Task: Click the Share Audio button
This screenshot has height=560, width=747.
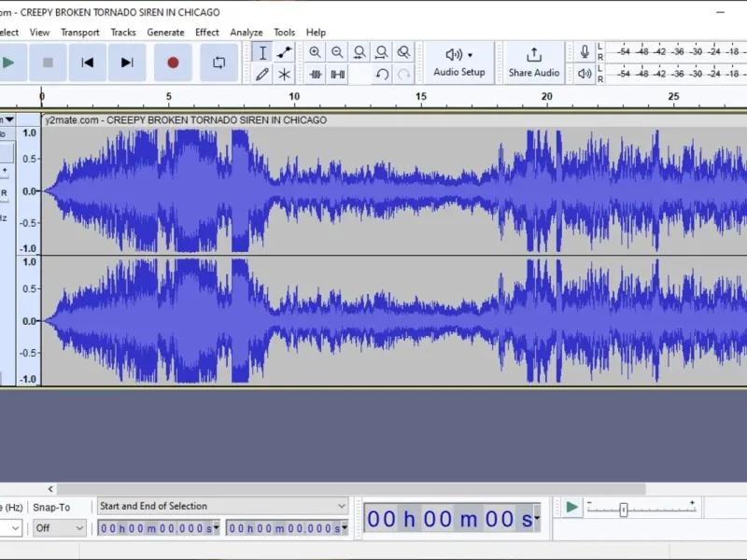Action: pyautogui.click(x=533, y=63)
